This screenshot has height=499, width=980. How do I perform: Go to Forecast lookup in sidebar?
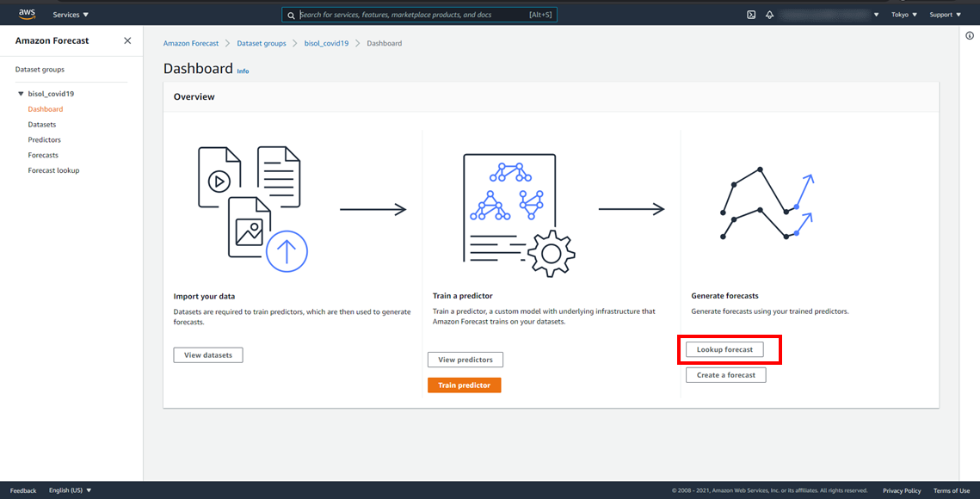pos(53,170)
